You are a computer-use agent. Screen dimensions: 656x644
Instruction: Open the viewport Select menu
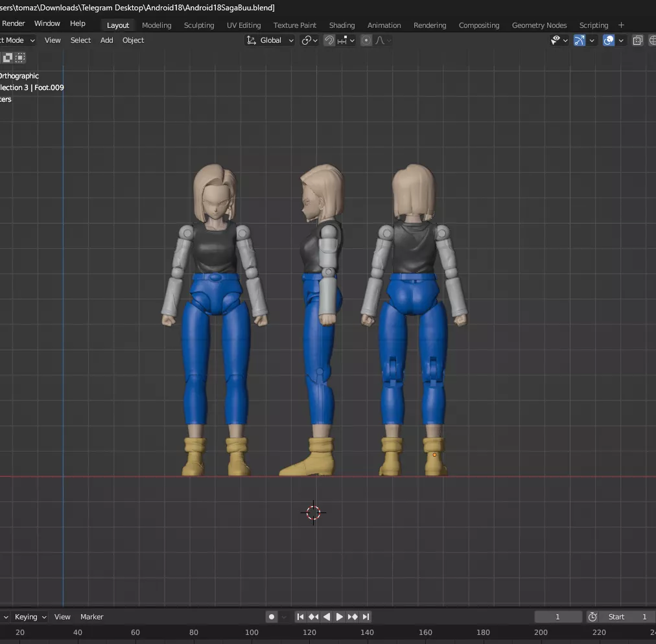point(80,40)
